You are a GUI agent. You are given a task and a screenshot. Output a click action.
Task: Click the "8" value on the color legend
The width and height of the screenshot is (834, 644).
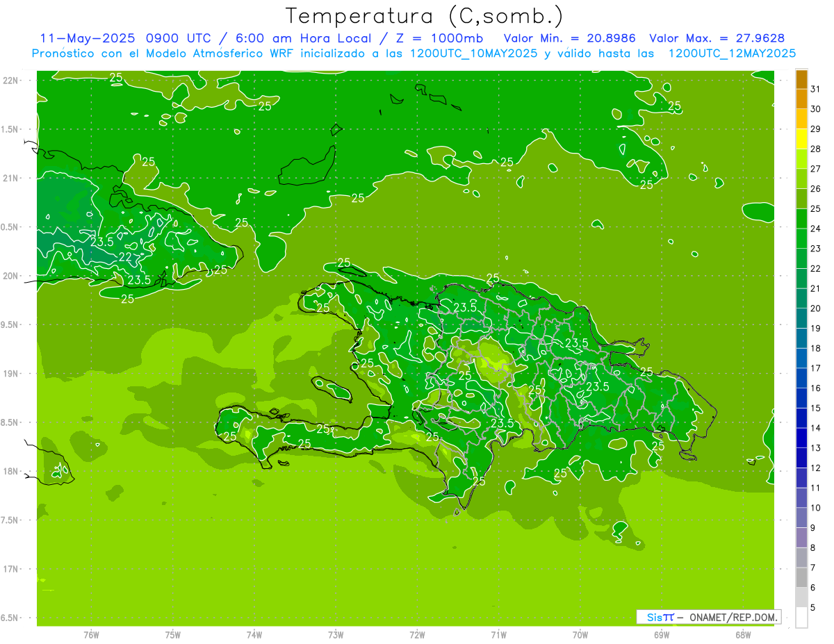[812, 547]
